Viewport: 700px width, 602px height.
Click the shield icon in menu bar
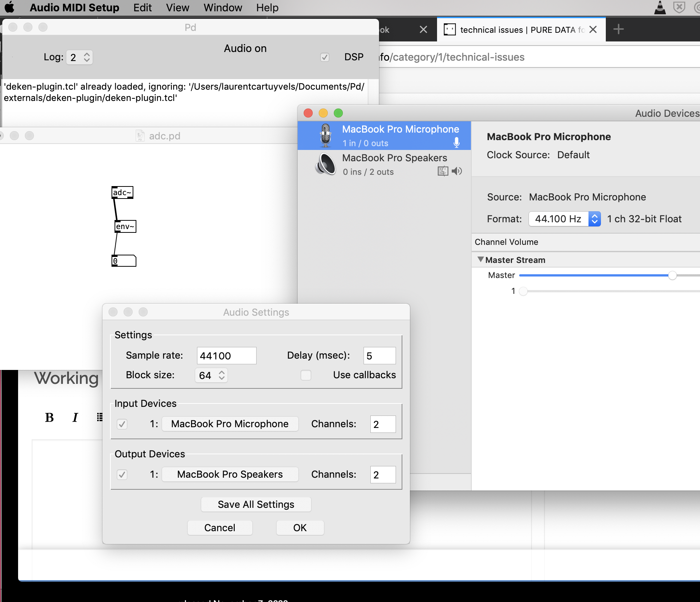coord(679,7)
